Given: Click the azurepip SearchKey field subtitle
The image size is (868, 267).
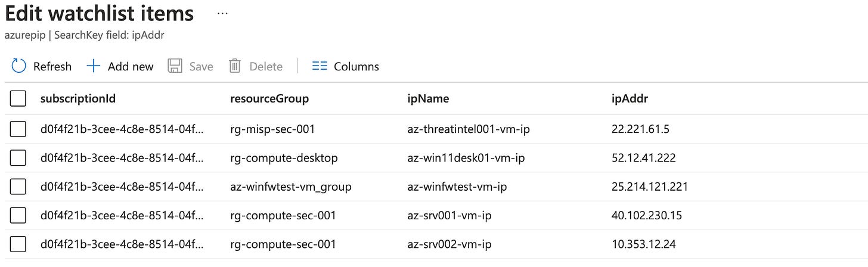Looking at the screenshot, I should click(85, 35).
